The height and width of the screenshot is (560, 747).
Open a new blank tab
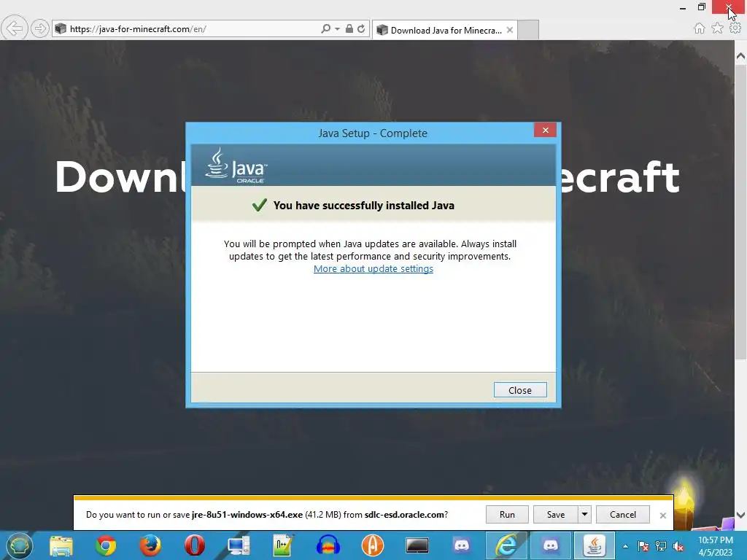pyautogui.click(x=528, y=30)
